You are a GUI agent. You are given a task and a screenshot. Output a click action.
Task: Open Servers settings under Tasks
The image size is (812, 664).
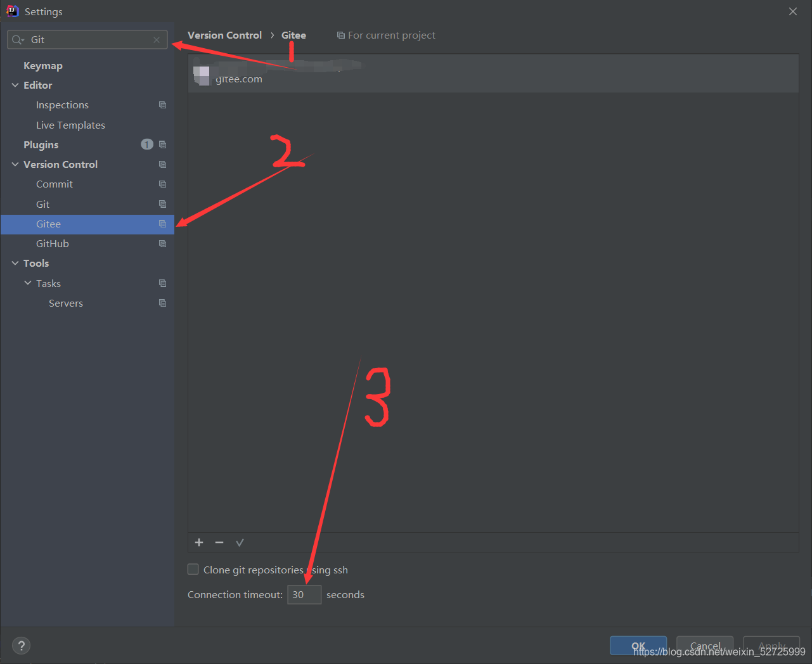point(66,303)
